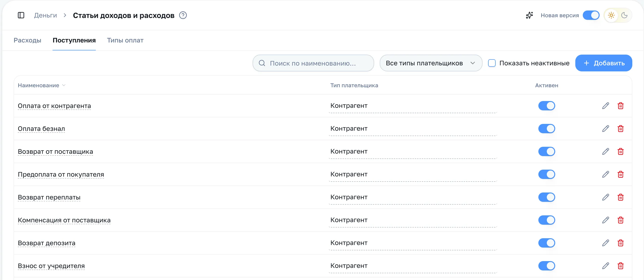Delete the Возврат от поставщика row

[620, 151]
